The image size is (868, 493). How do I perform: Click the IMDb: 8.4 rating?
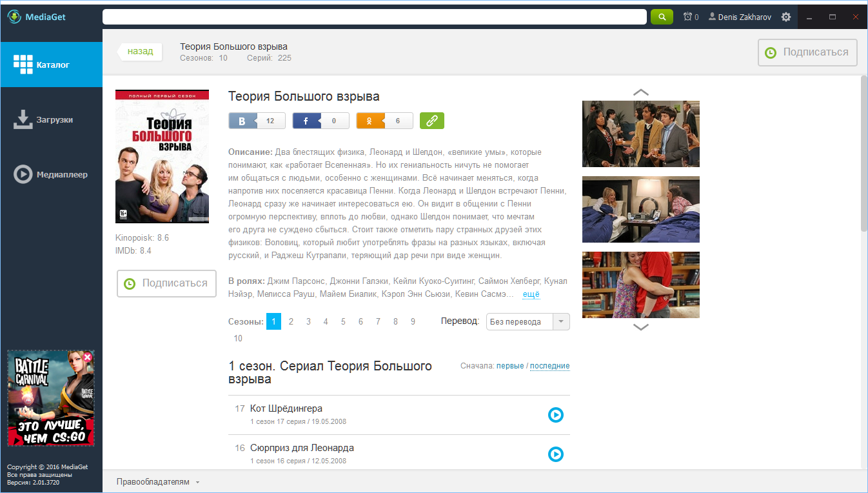pos(133,250)
